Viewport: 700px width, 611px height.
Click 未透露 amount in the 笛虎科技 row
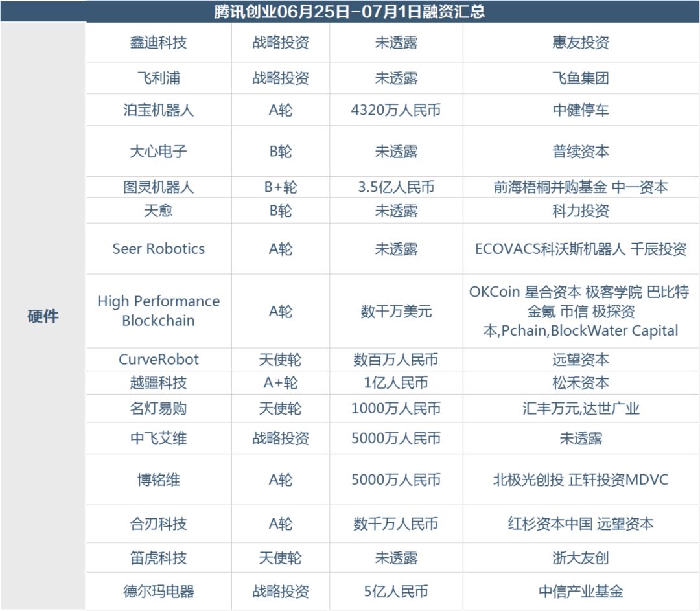tap(396, 559)
